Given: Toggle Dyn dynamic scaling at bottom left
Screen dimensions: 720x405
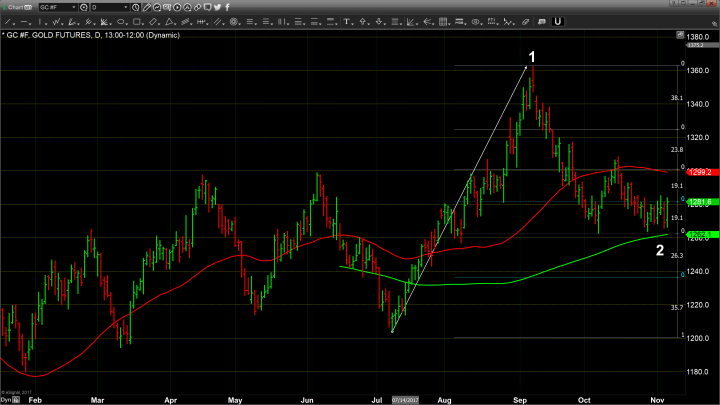Looking at the screenshot, I should 7,398.
